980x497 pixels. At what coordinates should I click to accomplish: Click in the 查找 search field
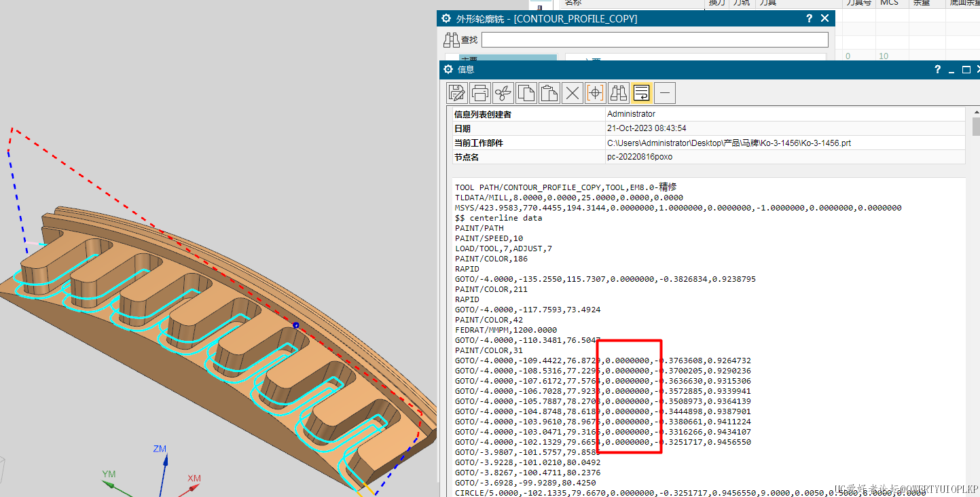[x=655, y=39]
